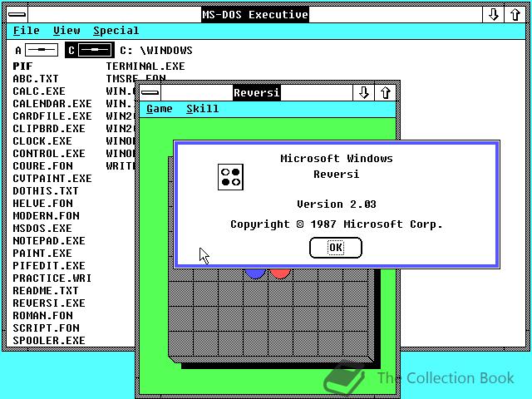
Task: Select SPOOLER.EXE file
Action: click(49, 340)
